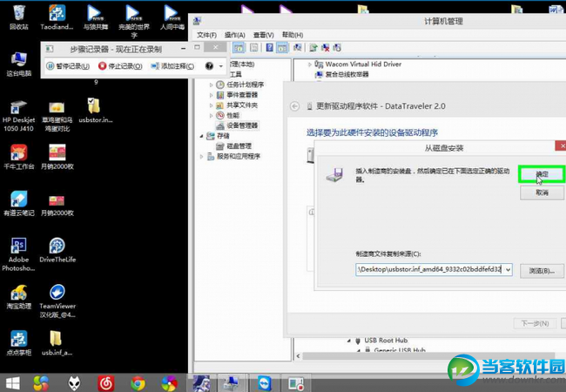Click the last toolbar icon after uninstall
This screenshot has height=392, width=566.
coord(337,48)
